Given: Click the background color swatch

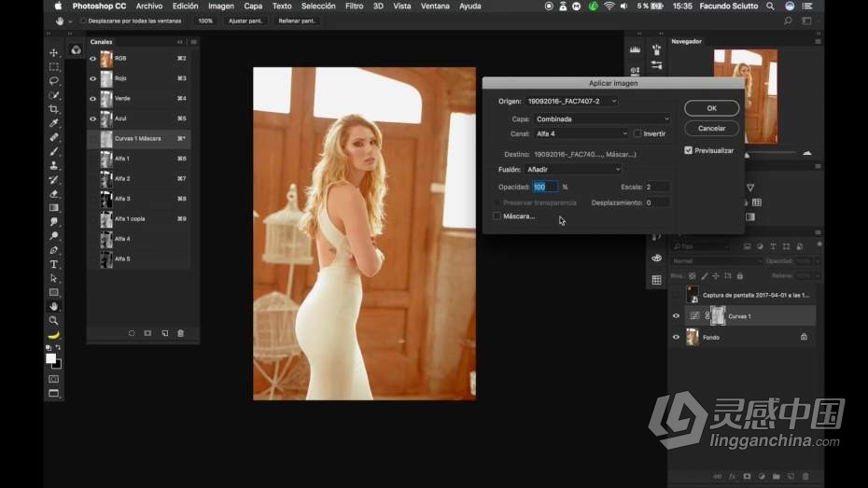Looking at the screenshot, I should coord(58,365).
